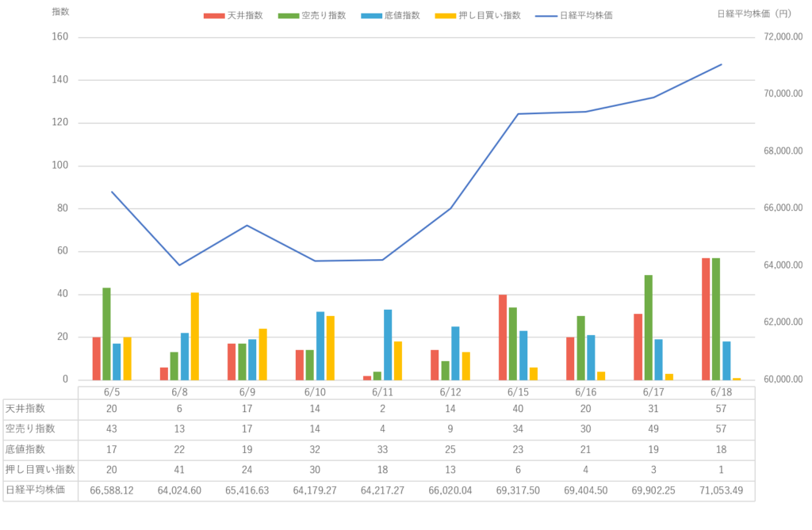
Task: Click the 指数 left axis title
Action: (x=60, y=11)
